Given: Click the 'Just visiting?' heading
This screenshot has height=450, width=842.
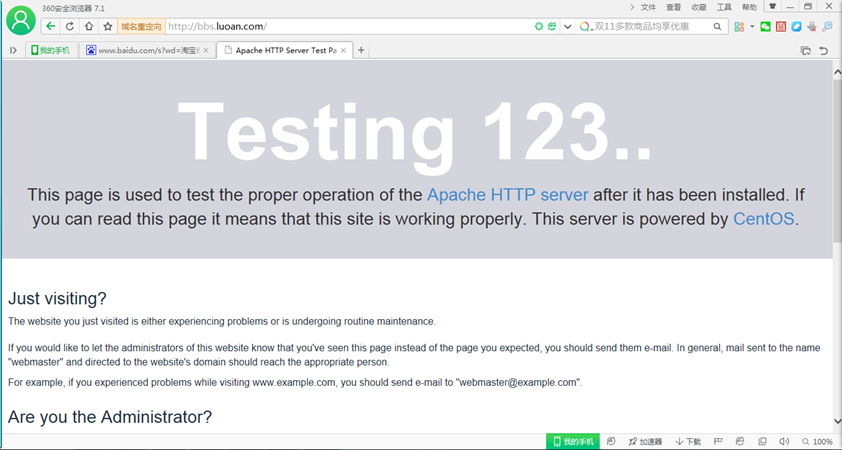Looking at the screenshot, I should [57, 298].
